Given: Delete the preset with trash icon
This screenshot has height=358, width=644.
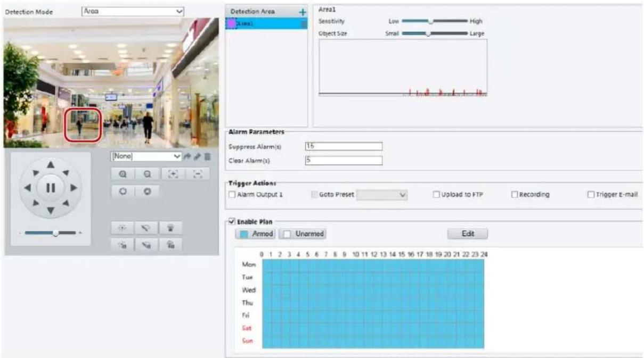Looking at the screenshot, I should [207, 157].
